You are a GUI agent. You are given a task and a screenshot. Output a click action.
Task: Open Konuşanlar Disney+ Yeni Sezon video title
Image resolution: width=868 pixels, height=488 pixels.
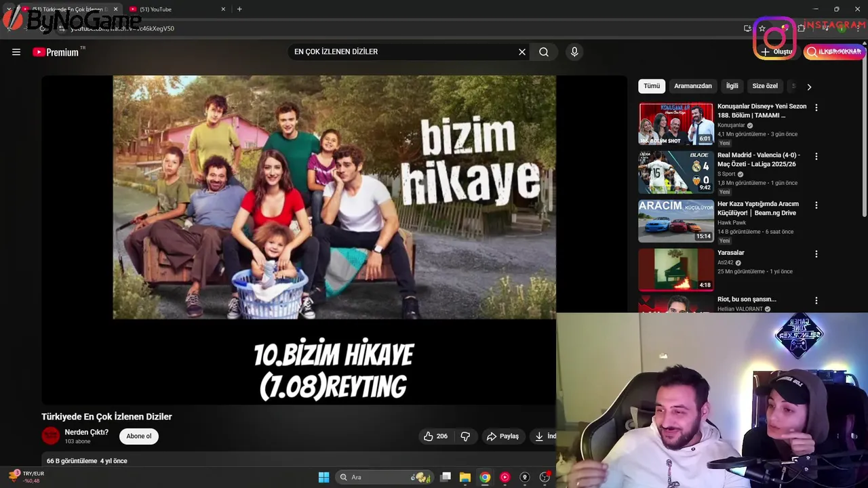762,111
